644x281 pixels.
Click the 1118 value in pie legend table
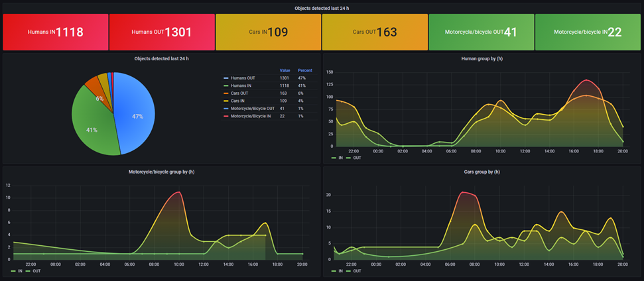click(285, 85)
